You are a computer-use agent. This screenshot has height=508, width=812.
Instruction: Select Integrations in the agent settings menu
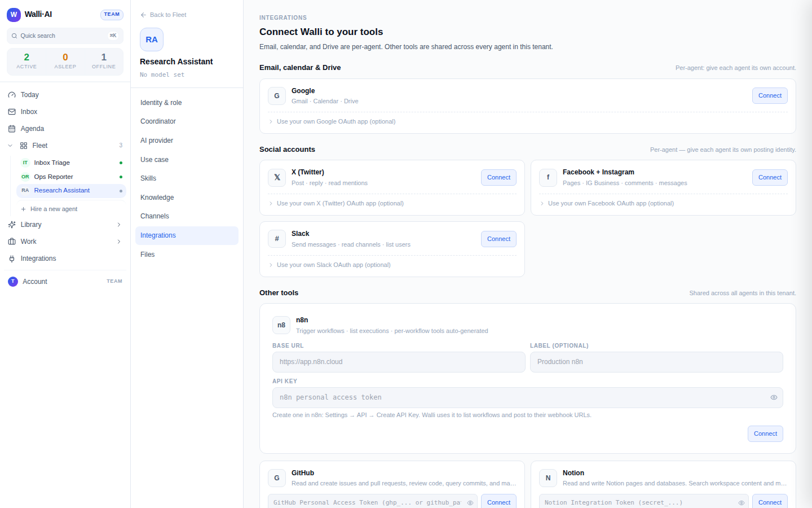(187, 235)
